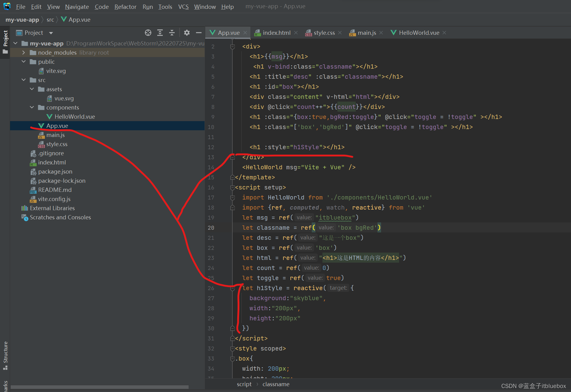Fold the style scoped block at line 32
The image size is (571, 392).
point(232,349)
